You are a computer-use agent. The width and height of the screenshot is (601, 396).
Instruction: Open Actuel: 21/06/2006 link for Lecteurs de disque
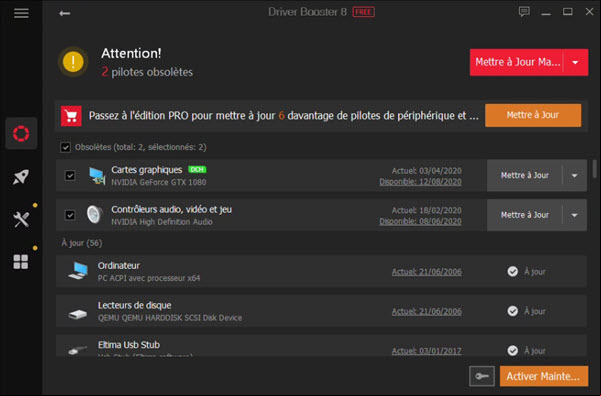(x=427, y=311)
